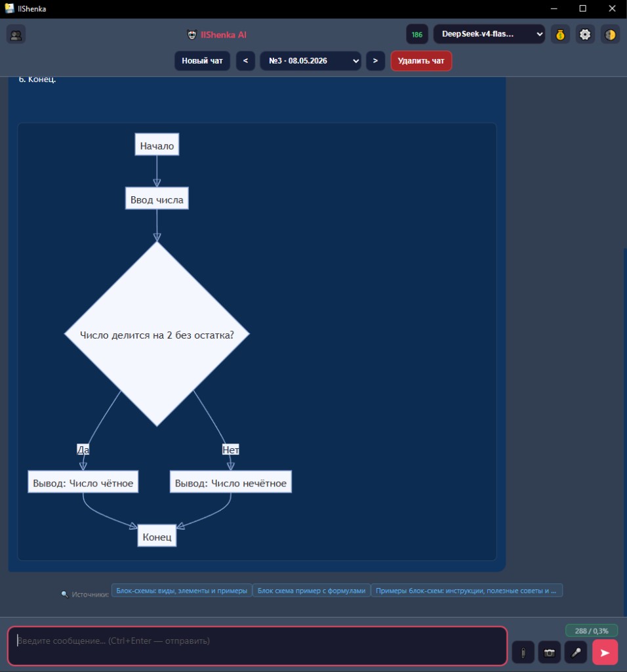Click the Ввод числа flowchart block
This screenshot has height=672, width=627.
157,198
